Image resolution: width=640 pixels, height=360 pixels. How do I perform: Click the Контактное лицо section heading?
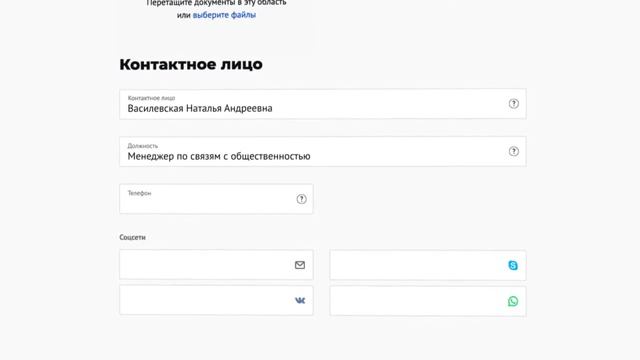pos(191,64)
